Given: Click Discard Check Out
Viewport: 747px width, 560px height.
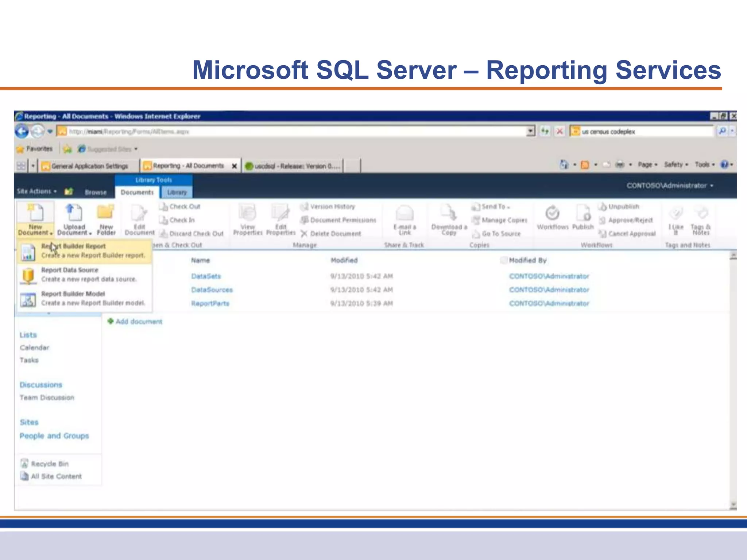Looking at the screenshot, I should click(x=191, y=234).
